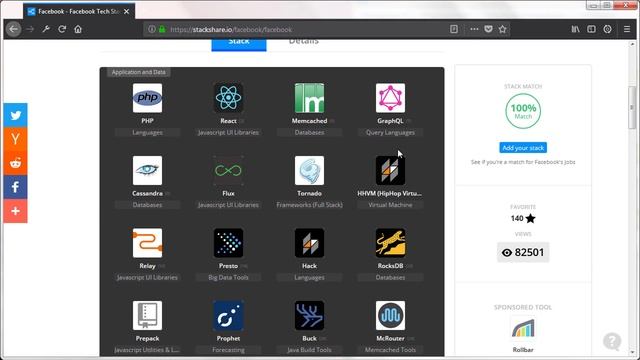Save page to Pocket
Viewport: 640px width, 360px height.
[x=488, y=29]
